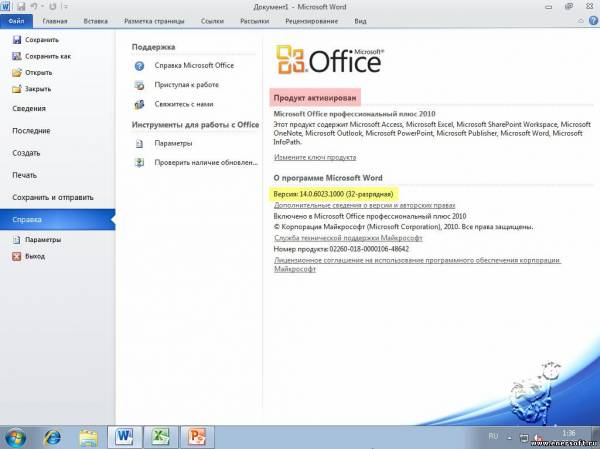Click the Word icon in title bar
The height and width of the screenshot is (449, 600).
click(6, 7)
